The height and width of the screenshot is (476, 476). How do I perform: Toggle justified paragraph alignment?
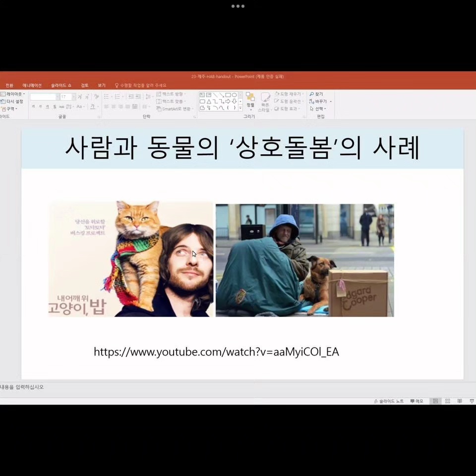(x=127, y=107)
